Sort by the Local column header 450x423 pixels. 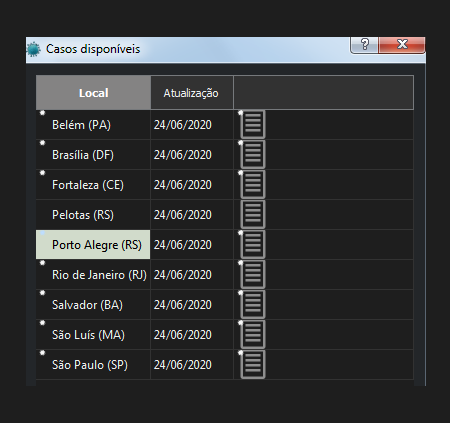click(x=93, y=93)
